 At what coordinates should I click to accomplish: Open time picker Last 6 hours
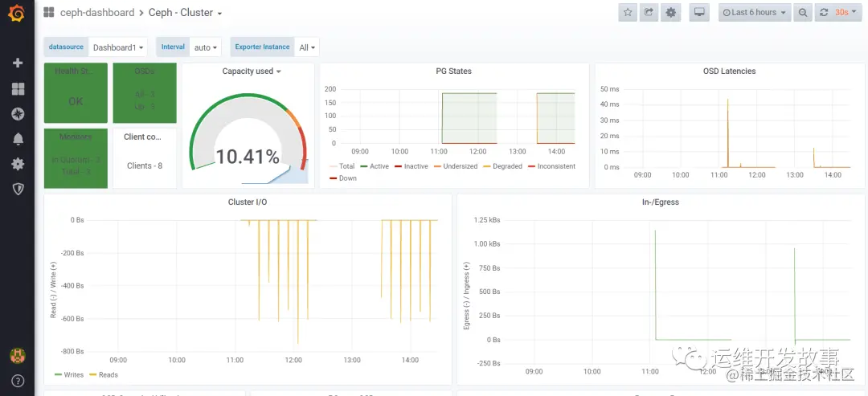[755, 12]
